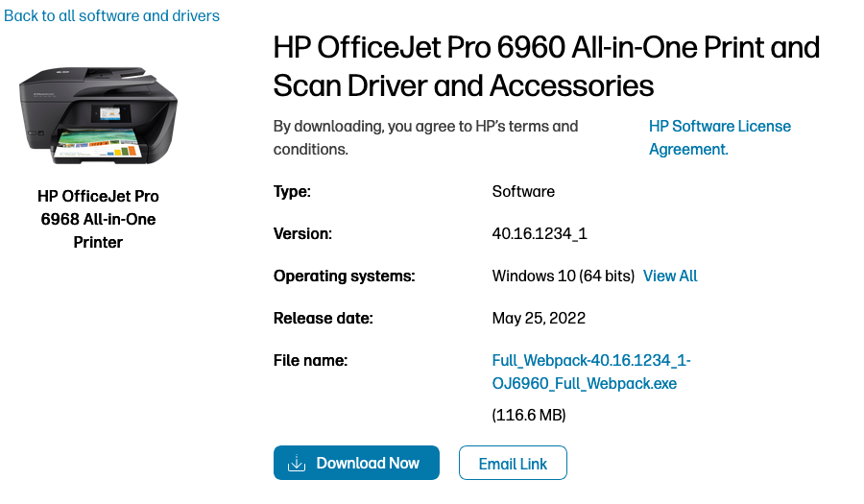
Task: Click the Operating systems label
Action: point(344,276)
